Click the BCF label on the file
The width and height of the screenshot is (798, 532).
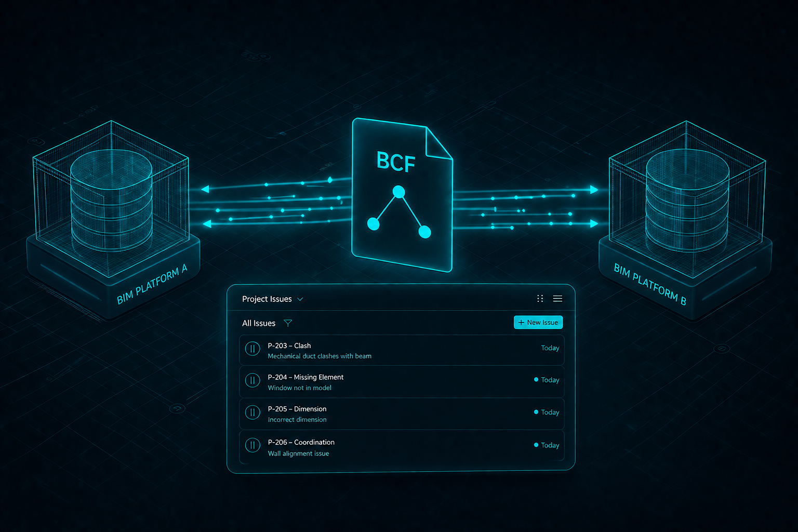(x=396, y=162)
